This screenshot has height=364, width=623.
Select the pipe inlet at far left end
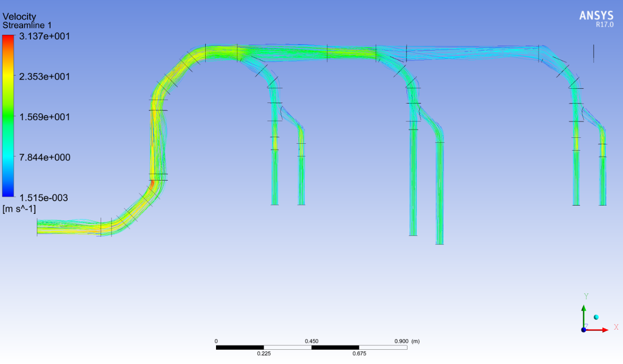pos(38,227)
